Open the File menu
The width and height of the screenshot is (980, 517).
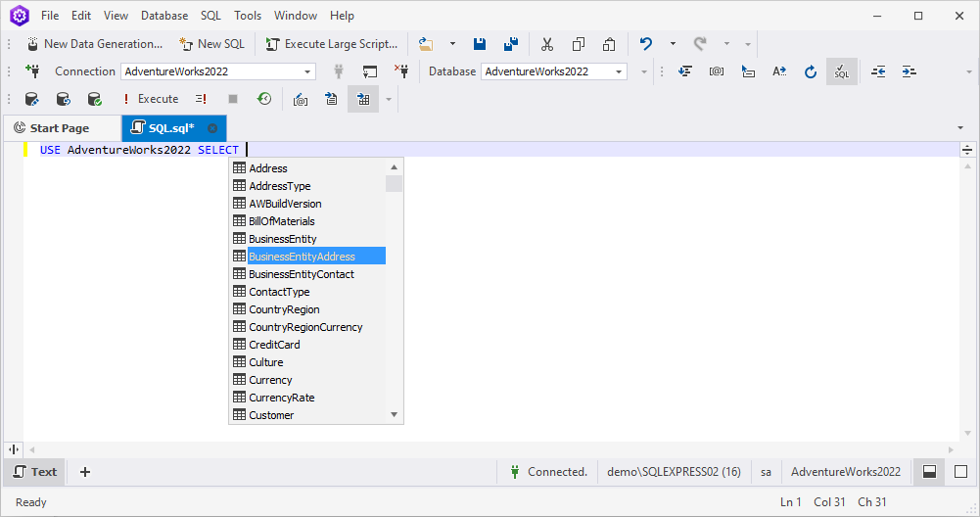click(x=50, y=16)
